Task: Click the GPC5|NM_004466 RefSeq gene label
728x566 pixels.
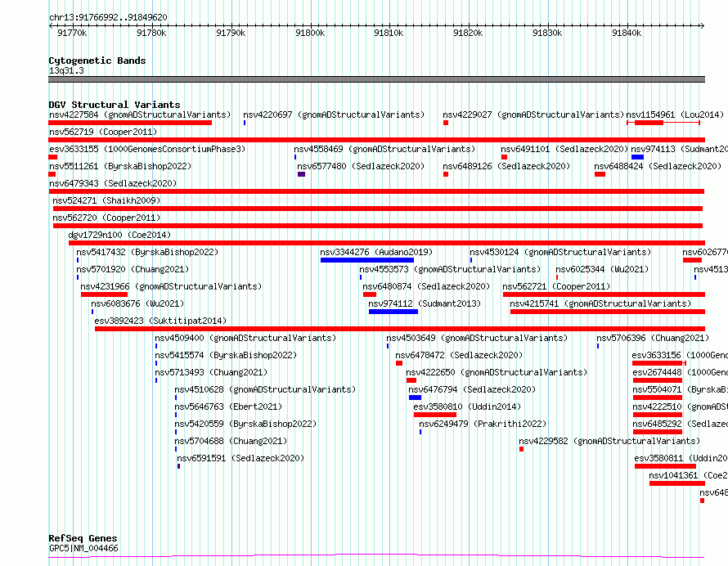Action: point(83,548)
